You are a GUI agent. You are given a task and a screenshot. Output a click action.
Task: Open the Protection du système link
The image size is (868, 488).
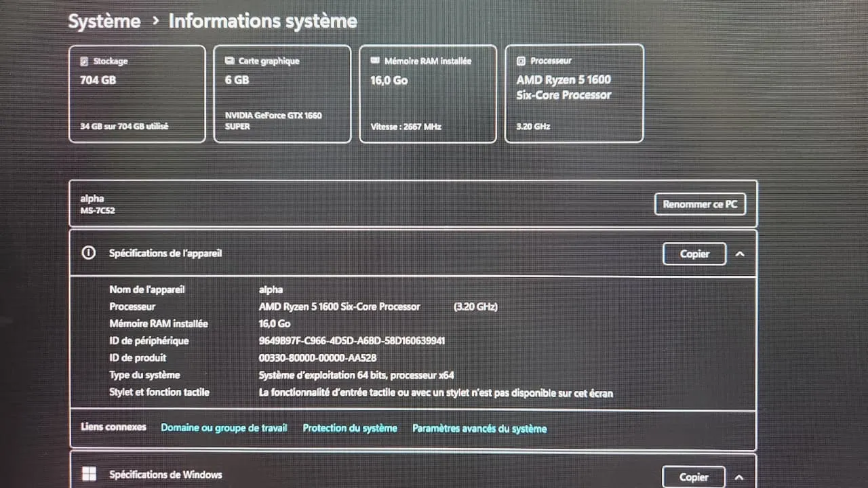351,428
